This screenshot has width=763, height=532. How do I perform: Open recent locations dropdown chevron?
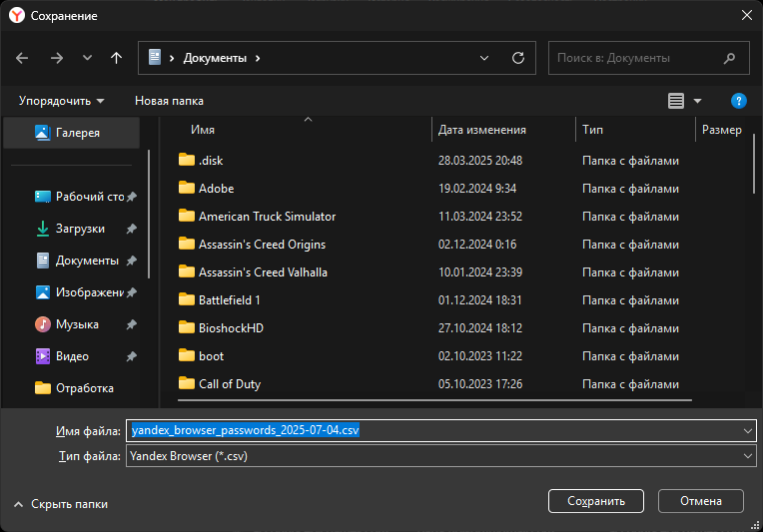point(87,58)
